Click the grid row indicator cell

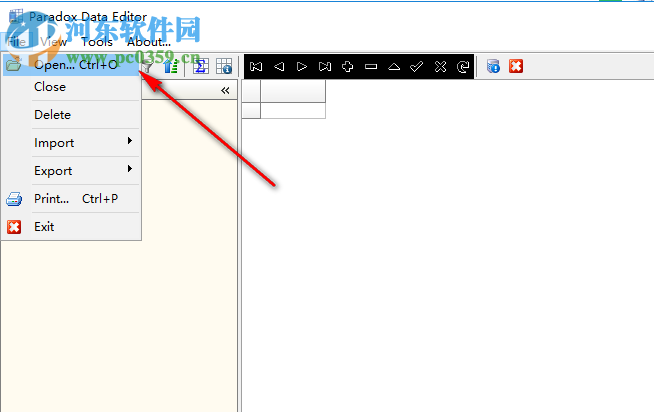tap(251, 111)
